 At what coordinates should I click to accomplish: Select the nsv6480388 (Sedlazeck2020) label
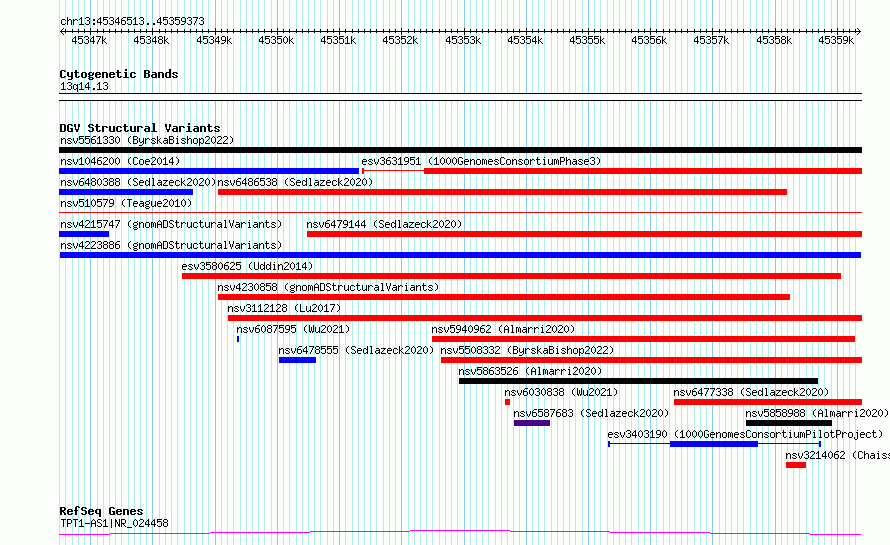coord(138,182)
